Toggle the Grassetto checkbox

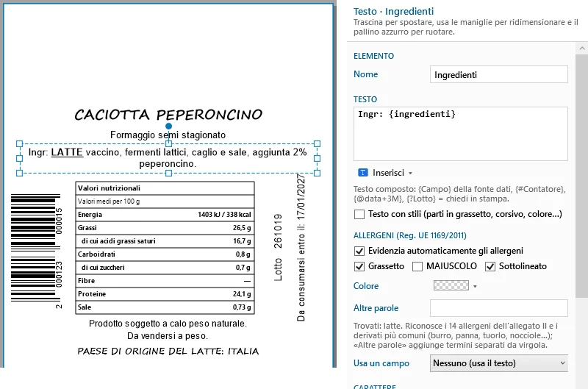click(x=359, y=266)
